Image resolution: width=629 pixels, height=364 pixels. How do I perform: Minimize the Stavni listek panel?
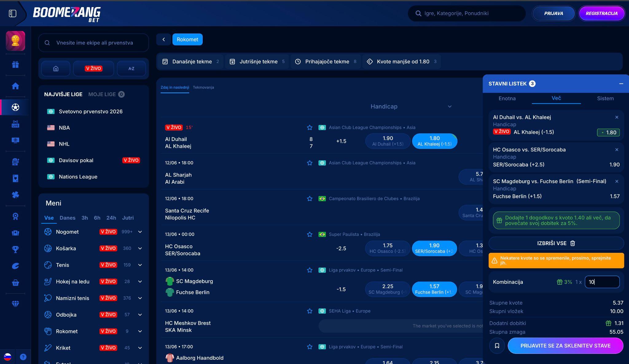click(x=621, y=84)
